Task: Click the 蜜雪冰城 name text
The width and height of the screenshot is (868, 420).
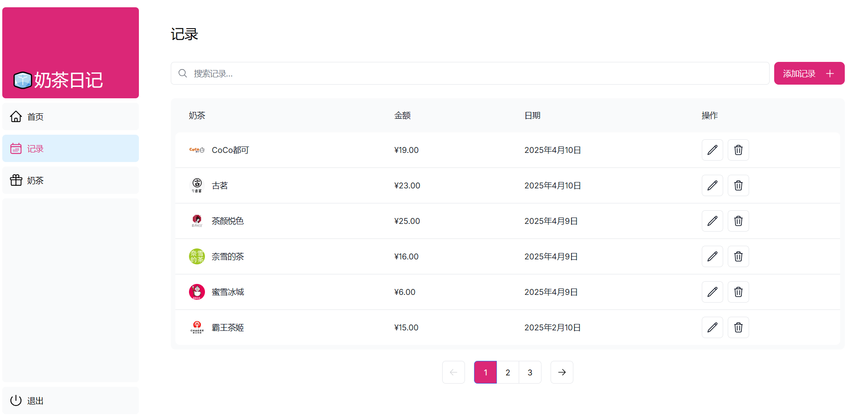Action: 228,292
